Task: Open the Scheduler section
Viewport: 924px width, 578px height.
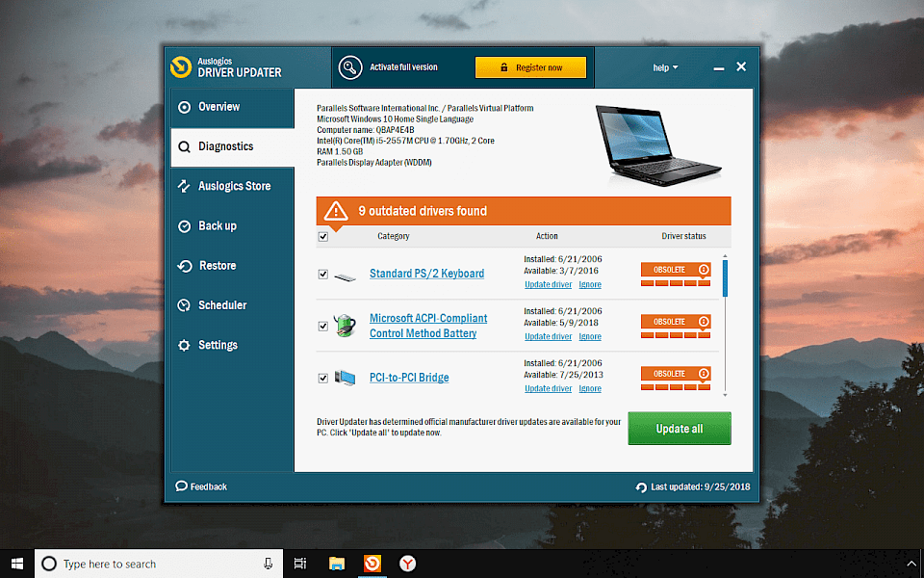Action: point(232,305)
